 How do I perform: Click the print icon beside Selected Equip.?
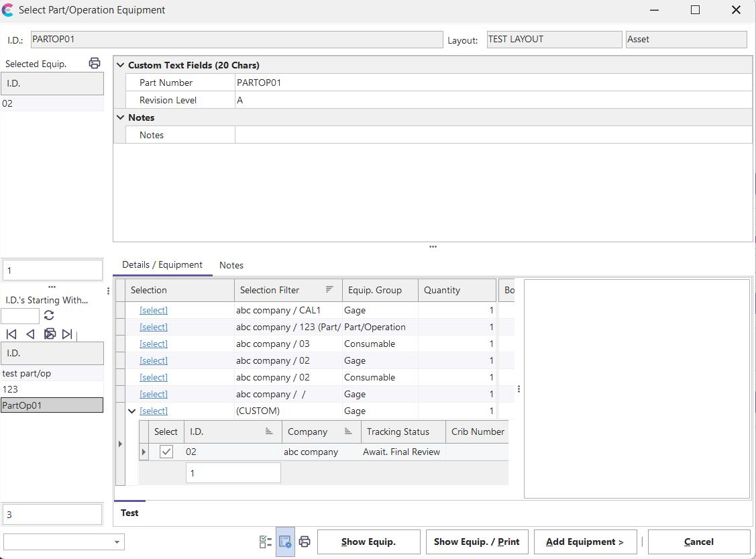pyautogui.click(x=95, y=63)
